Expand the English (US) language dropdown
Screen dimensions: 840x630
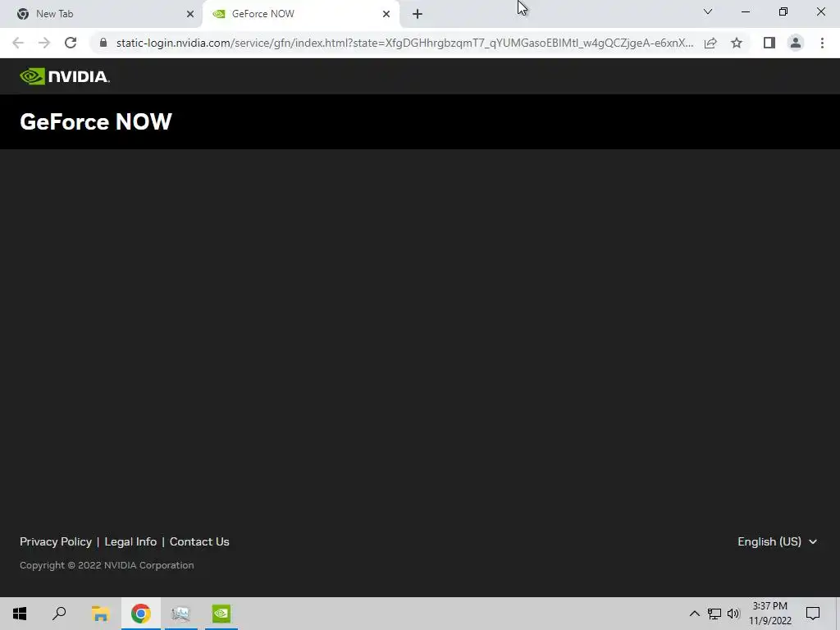point(778,541)
